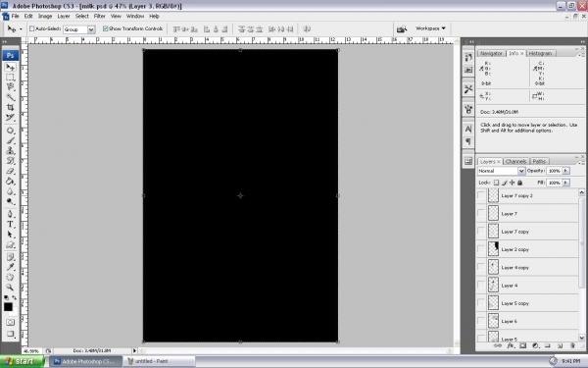The height and width of the screenshot is (368, 588).
Task: Open the Workspace button menu
Action: click(x=430, y=28)
